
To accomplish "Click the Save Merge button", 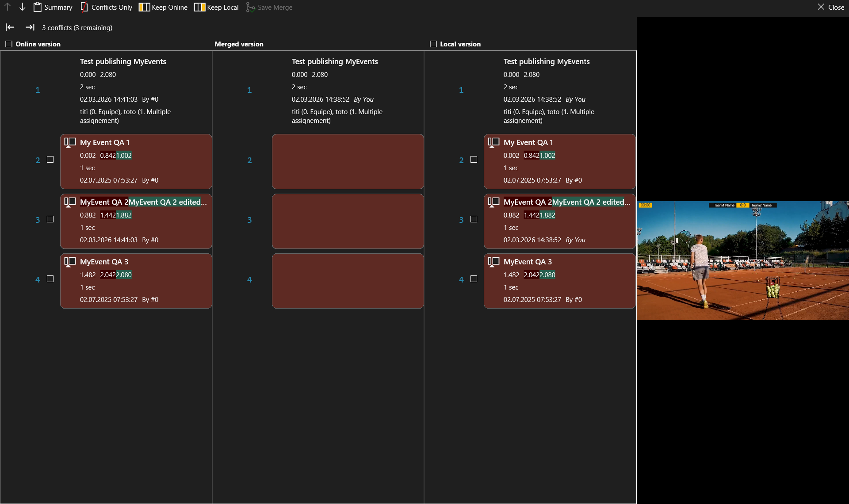I will pyautogui.click(x=269, y=7).
